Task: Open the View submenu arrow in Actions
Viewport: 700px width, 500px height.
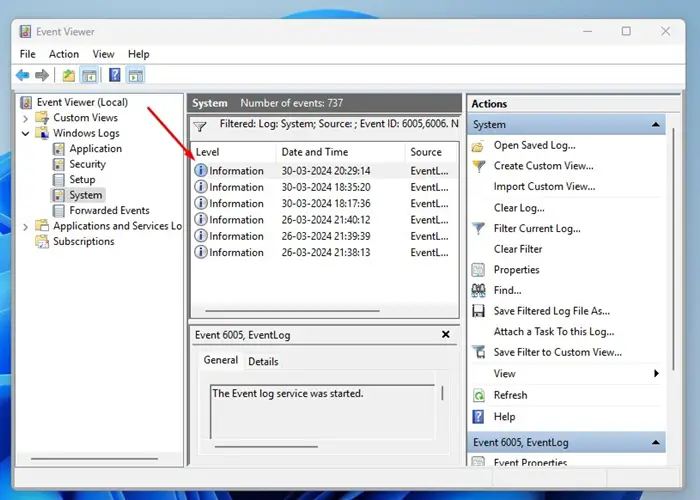Action: pyautogui.click(x=656, y=374)
